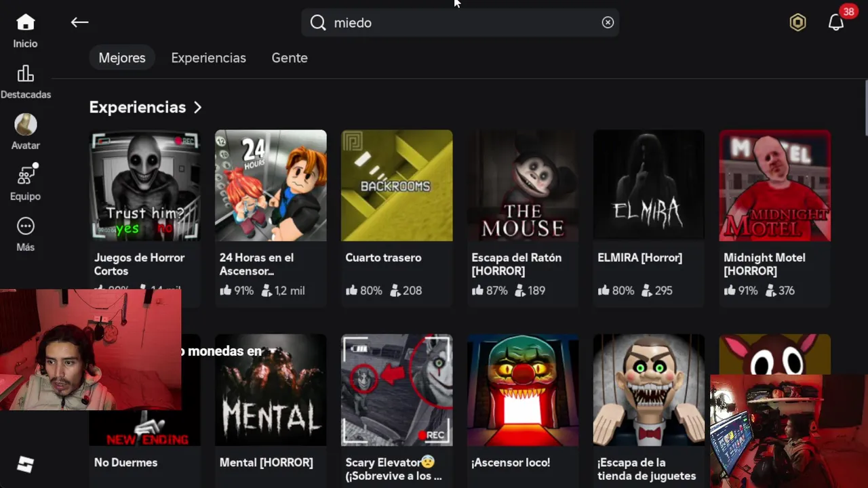Open the Inicio home icon
Image resolution: width=868 pixels, height=488 pixels.
point(25,22)
